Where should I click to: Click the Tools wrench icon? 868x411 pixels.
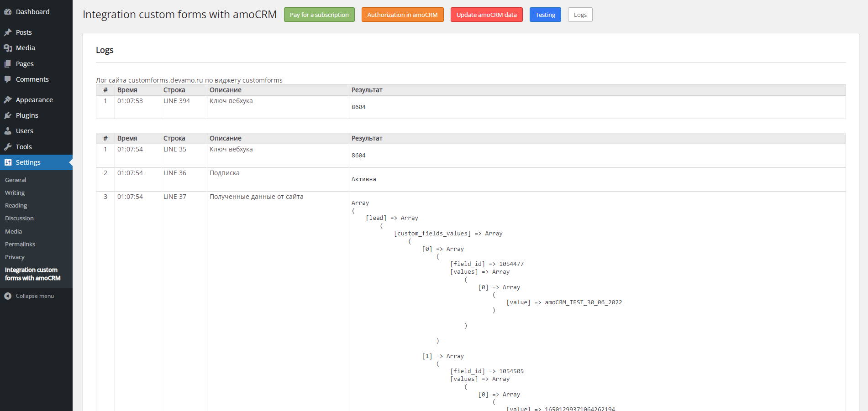pyautogui.click(x=8, y=147)
